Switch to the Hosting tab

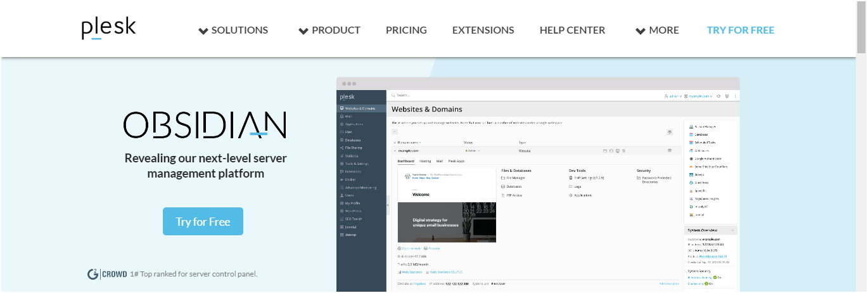[x=425, y=161]
